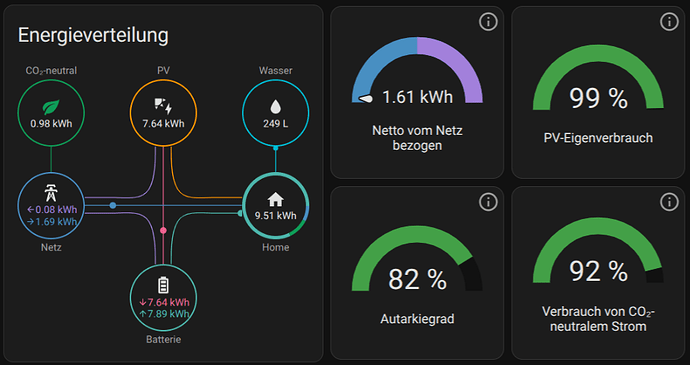The width and height of the screenshot is (690, 365).
Task: Click the 9.51 kWh Home consumption value
Action: 275,216
